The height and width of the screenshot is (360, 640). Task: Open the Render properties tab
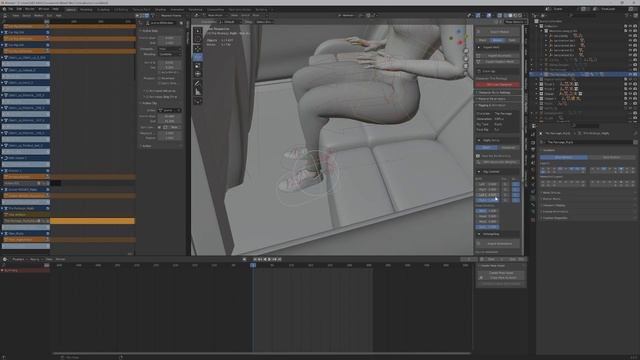pos(533,142)
